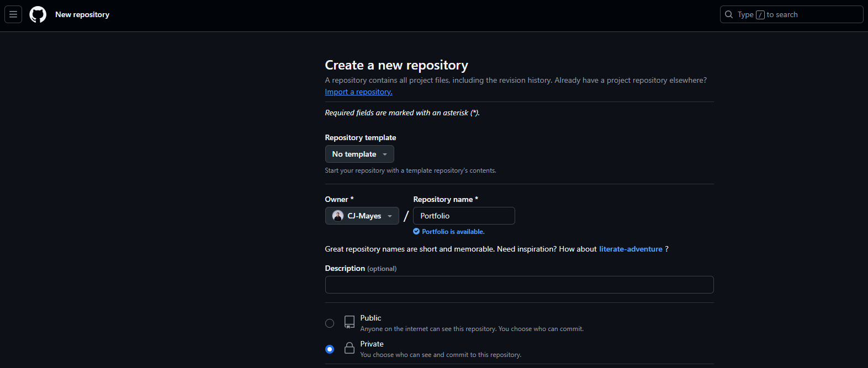868x368 pixels.
Task: Click the Private option label text
Action: tap(372, 344)
